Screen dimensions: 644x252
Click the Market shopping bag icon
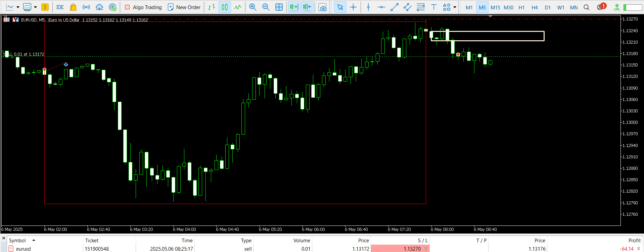pyautogui.click(x=73, y=7)
